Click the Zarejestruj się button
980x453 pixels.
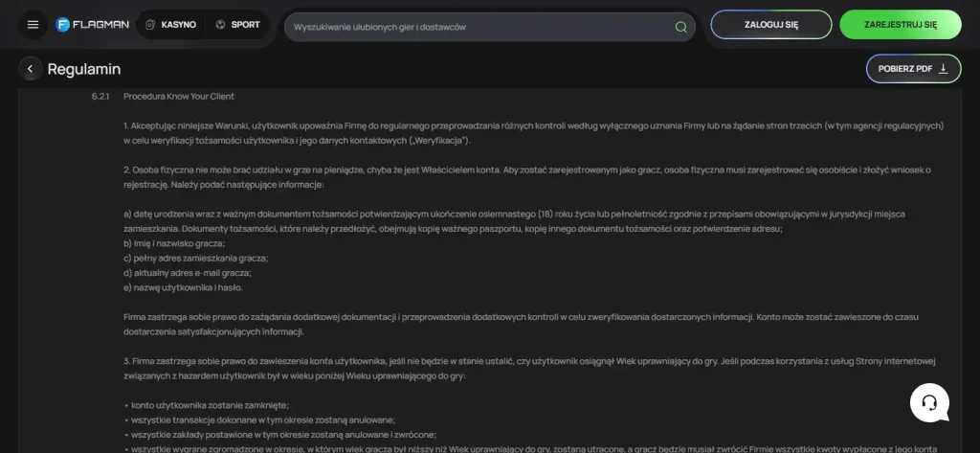click(900, 25)
